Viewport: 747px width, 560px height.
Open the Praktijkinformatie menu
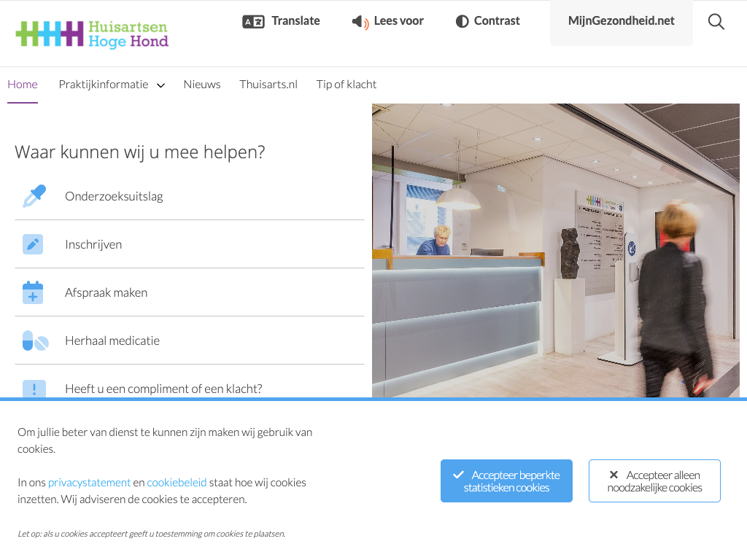click(x=104, y=85)
